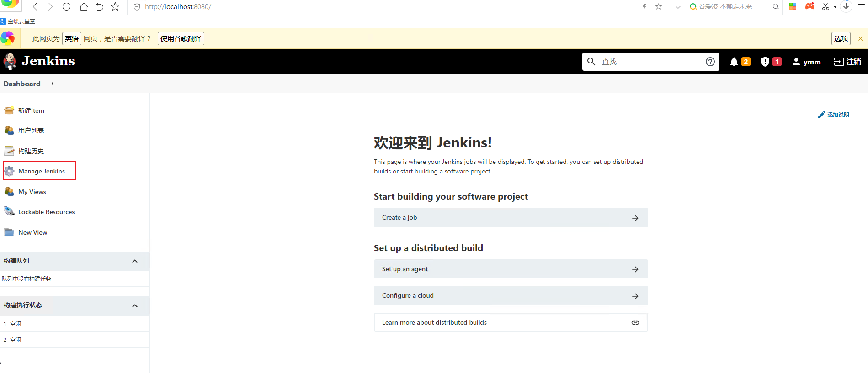Click the address bar lightning icon

pyautogui.click(x=644, y=6)
